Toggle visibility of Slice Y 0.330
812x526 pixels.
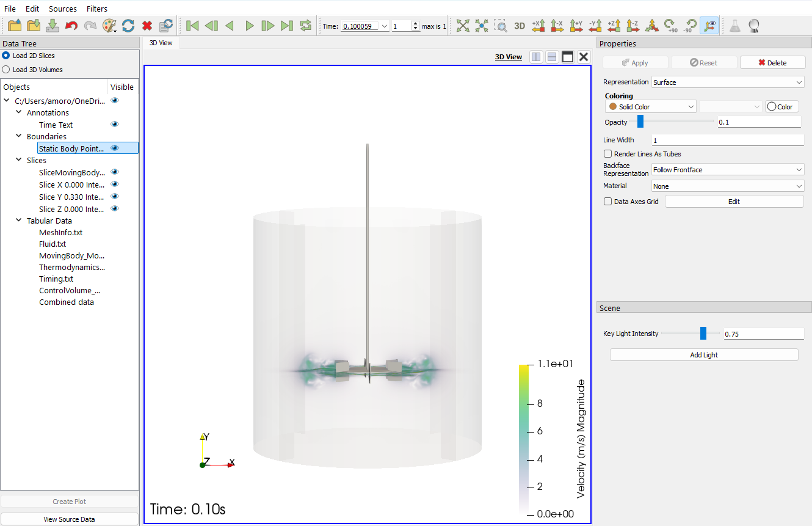point(115,197)
